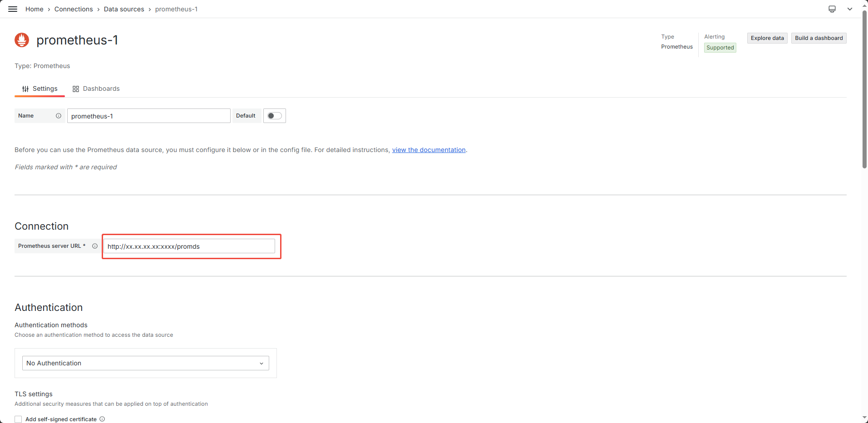Click the Prometheus flame logo icon
The image size is (868, 423).
point(22,40)
